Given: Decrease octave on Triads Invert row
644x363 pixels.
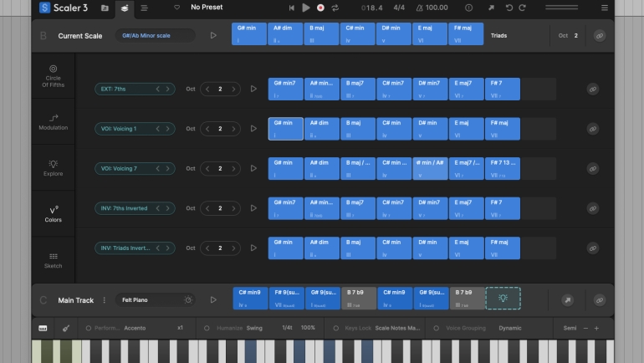Looking at the screenshot, I should tap(207, 248).
